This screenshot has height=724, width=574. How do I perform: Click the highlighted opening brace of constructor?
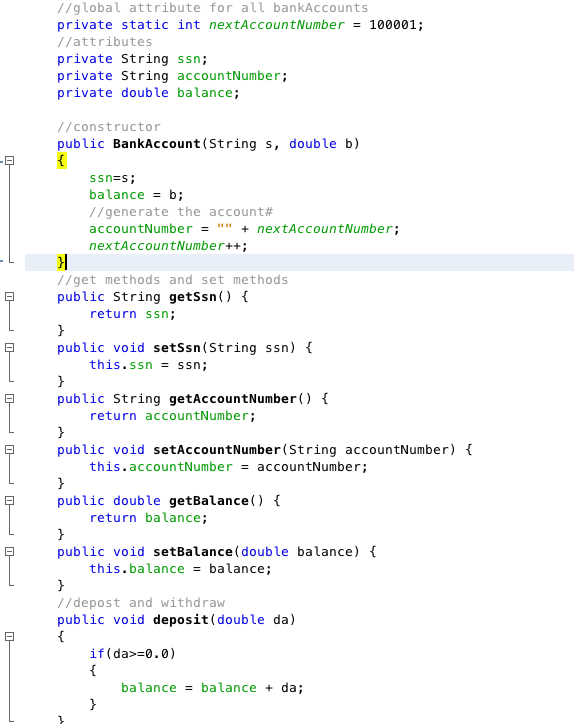point(61,161)
